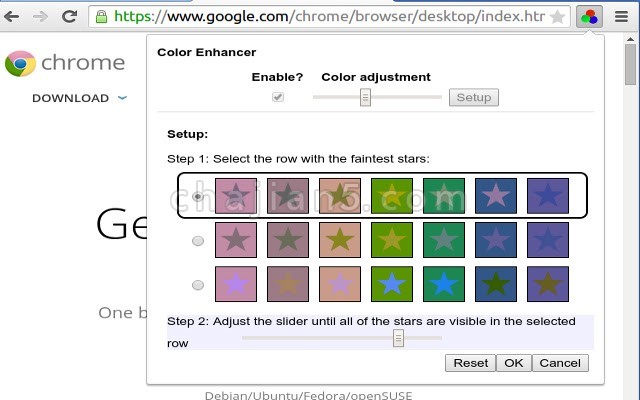Click the browser back arrow
640x400 pixels.
pyautogui.click(x=11, y=16)
